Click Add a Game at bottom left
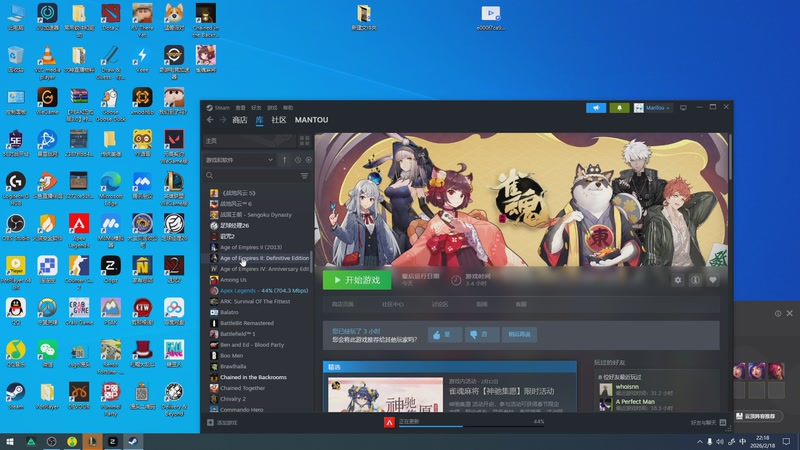Viewport: 800px width, 450px height. click(x=222, y=422)
